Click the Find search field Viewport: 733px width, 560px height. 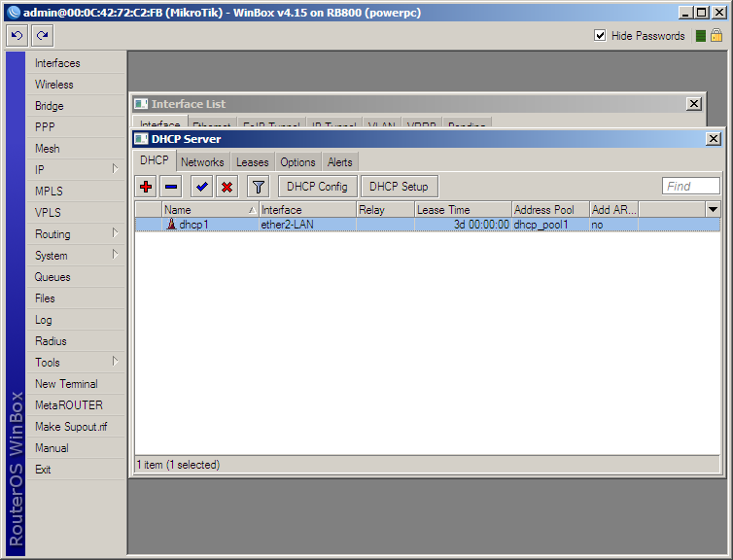point(691,186)
